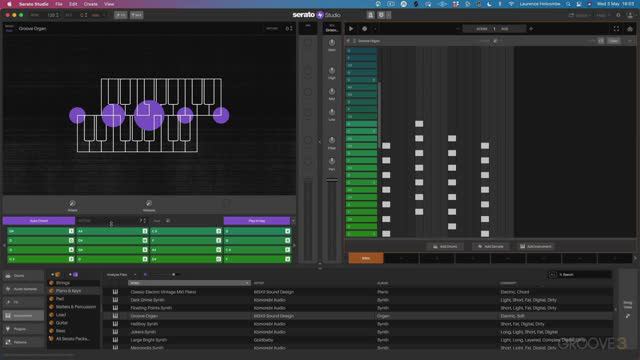Viewport: 640px width, 360px height.
Task: Open the View menu
Action: (x=109, y=4)
